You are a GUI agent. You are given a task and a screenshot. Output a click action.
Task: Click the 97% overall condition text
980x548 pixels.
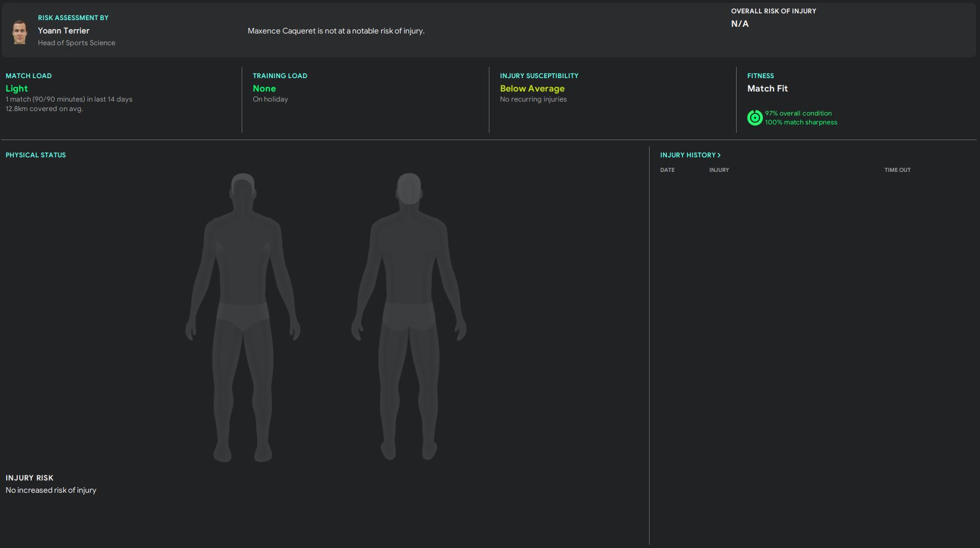pos(798,113)
